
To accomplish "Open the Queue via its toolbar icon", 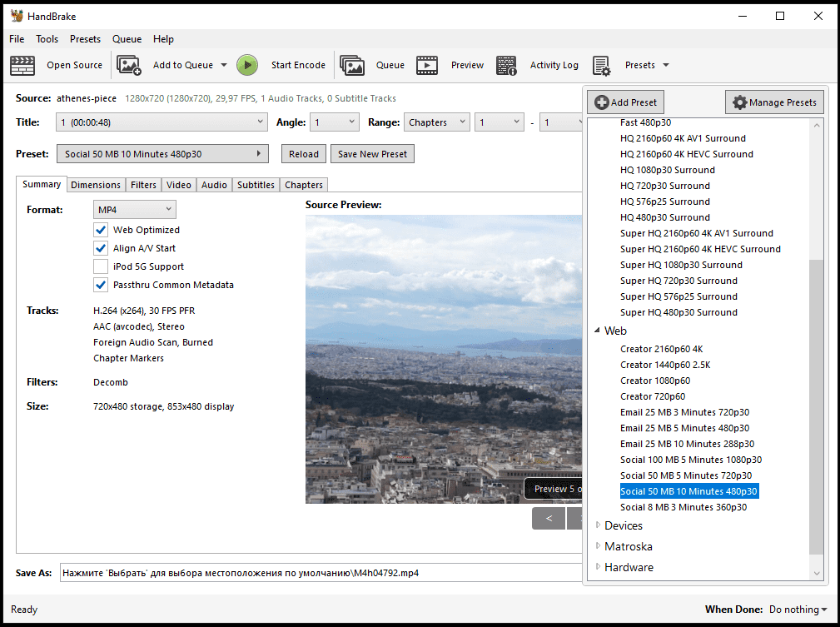I will [x=352, y=65].
